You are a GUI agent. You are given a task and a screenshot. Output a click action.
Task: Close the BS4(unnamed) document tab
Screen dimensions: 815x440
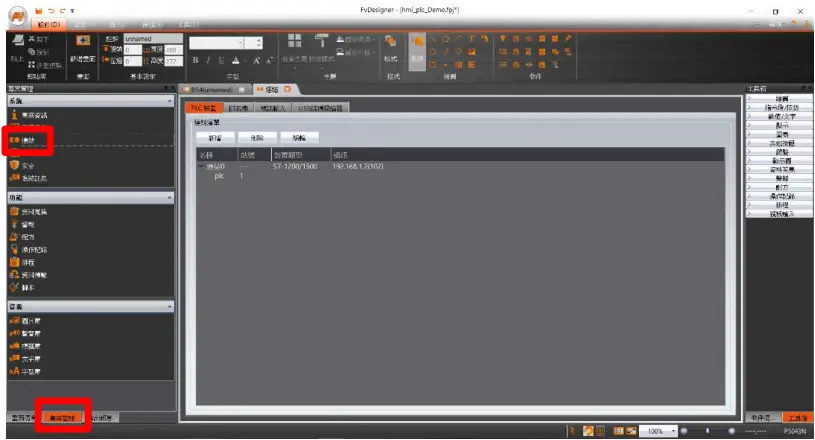click(242, 89)
